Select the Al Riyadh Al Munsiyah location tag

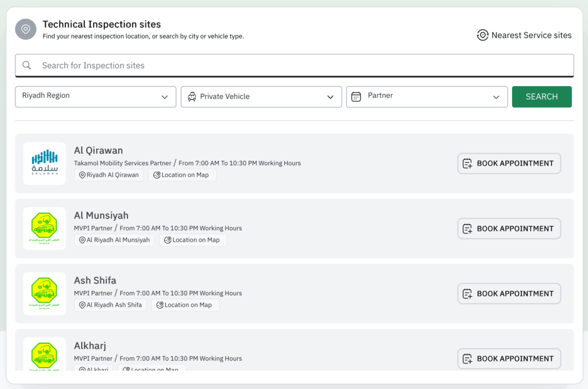114,240
